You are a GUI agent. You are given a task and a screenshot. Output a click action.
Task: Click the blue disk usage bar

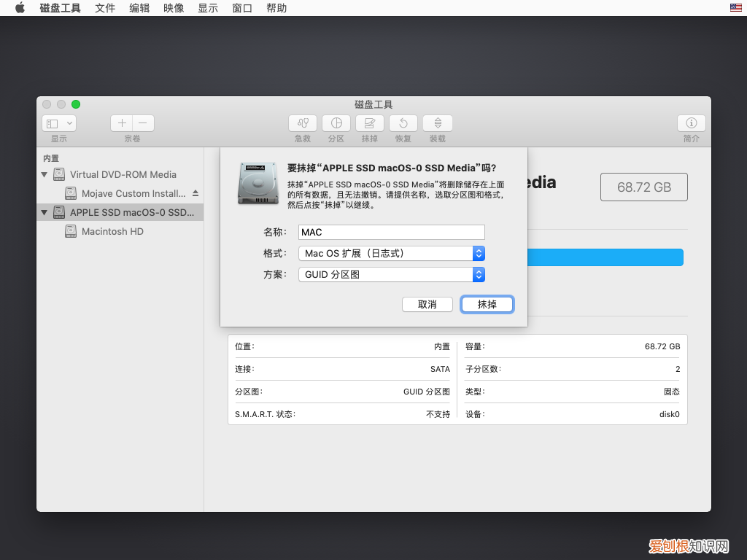tap(605, 257)
